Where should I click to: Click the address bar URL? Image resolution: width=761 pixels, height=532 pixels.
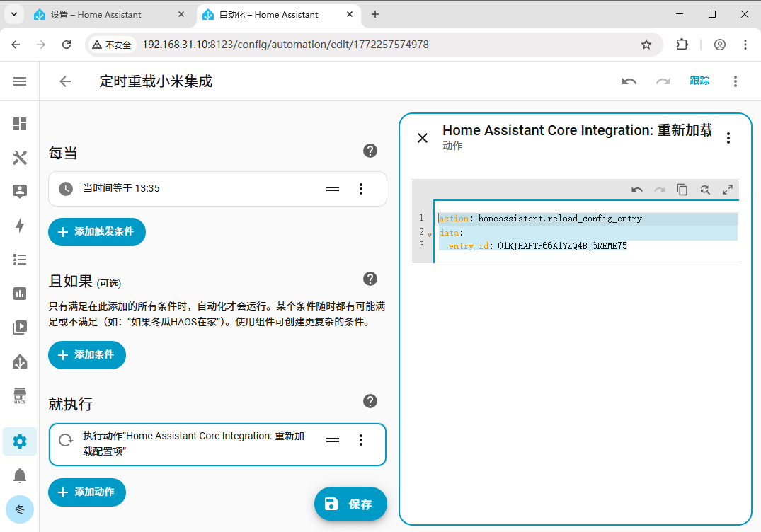pos(285,45)
